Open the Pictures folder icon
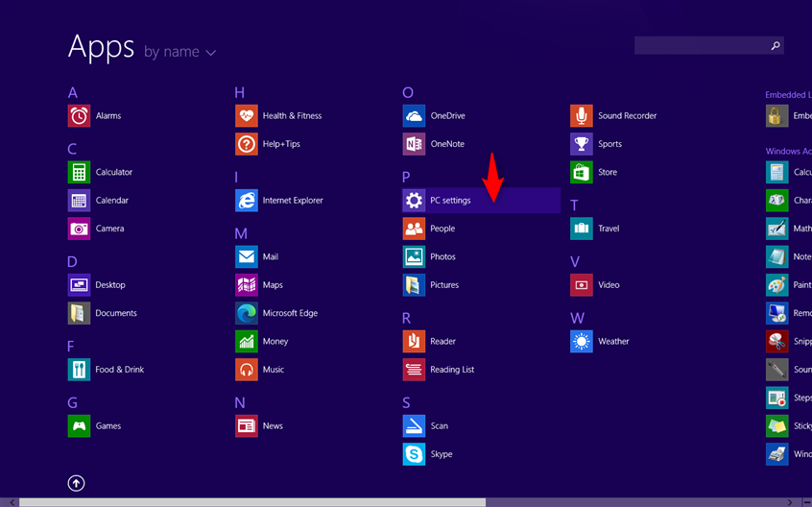 pyautogui.click(x=414, y=285)
